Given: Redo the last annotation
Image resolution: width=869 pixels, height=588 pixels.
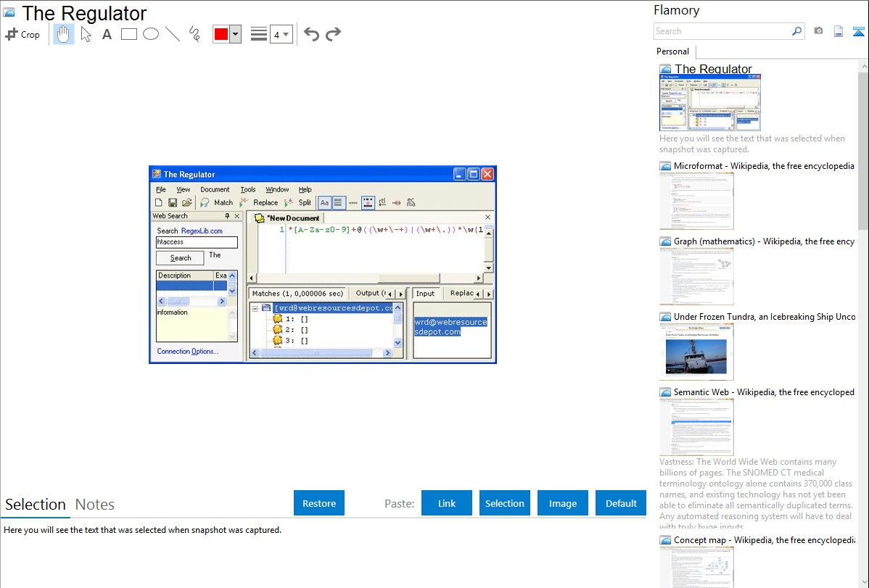Looking at the screenshot, I should 333,34.
